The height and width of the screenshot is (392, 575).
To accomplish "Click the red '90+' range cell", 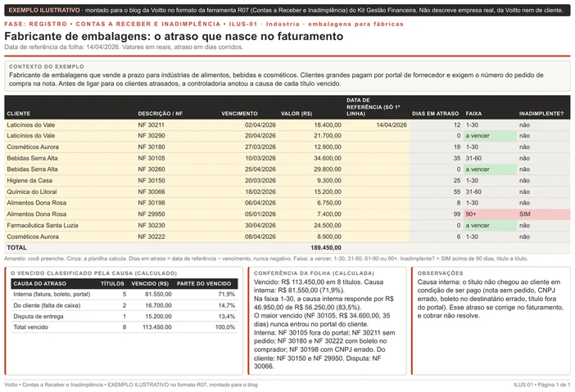I will coord(490,214).
